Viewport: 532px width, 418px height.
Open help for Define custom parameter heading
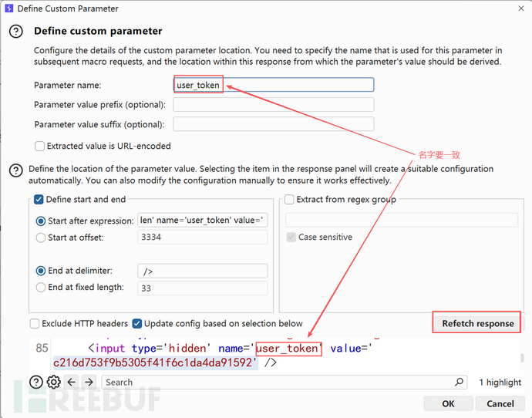16,31
